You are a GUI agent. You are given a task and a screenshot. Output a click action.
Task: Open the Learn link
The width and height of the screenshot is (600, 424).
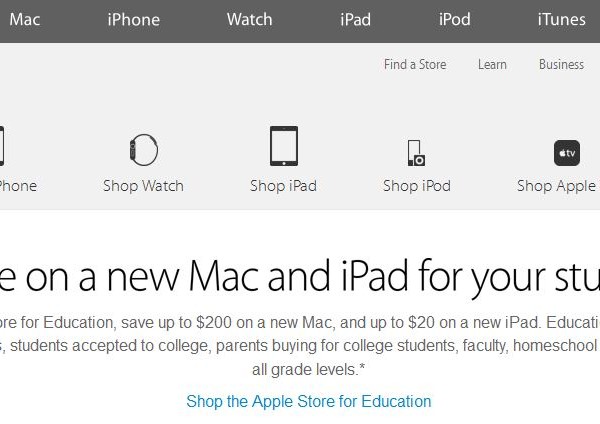tap(492, 64)
